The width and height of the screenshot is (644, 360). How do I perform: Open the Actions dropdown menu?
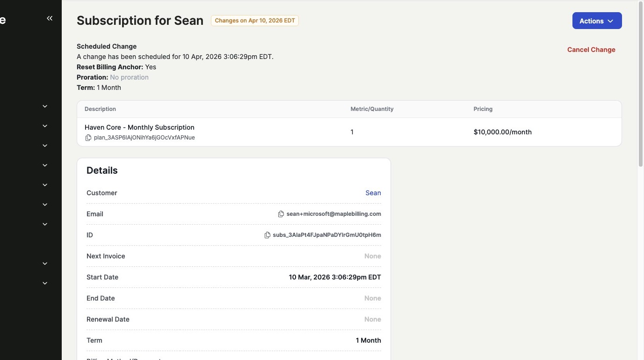pos(597,21)
